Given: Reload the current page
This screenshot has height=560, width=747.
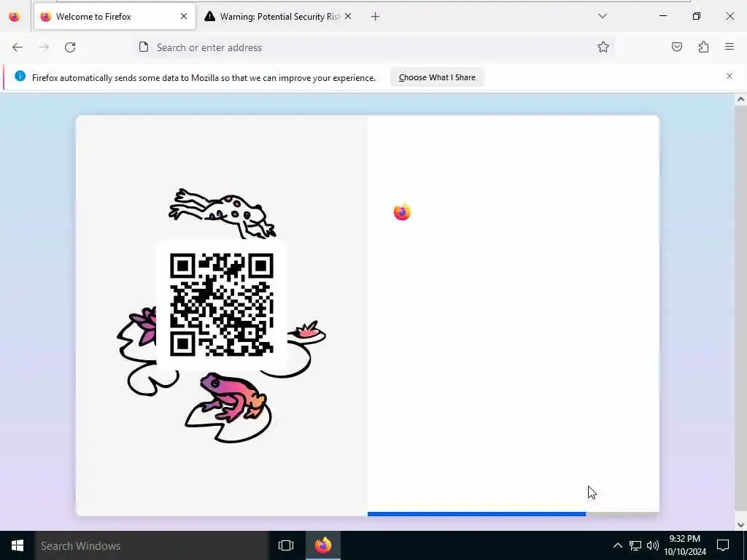Looking at the screenshot, I should (70, 47).
